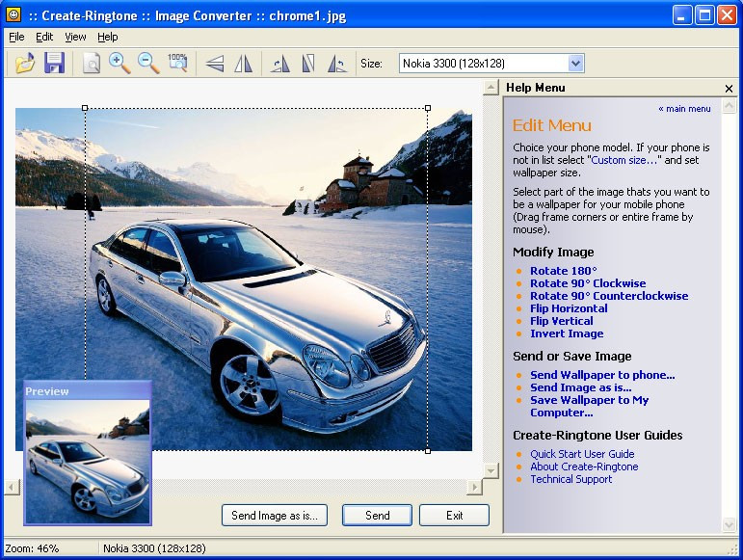The width and height of the screenshot is (743, 560).
Task: Open the File menu
Action: click(x=16, y=37)
